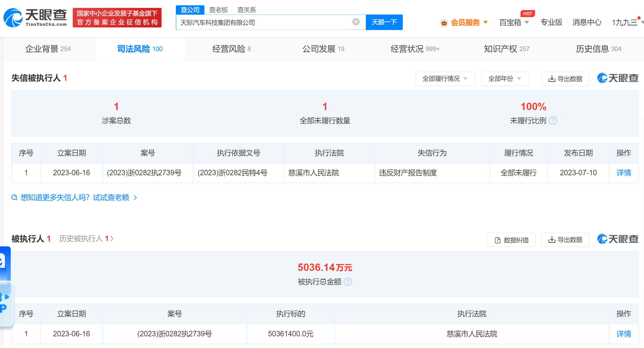Open the 全部年份 dropdown
This screenshot has height=348, width=644.
[x=505, y=79]
